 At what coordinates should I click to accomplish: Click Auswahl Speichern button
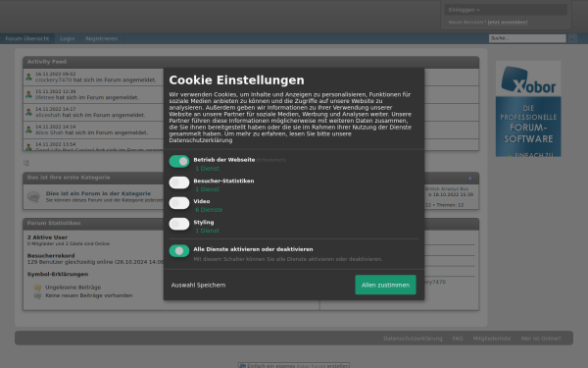(x=198, y=285)
